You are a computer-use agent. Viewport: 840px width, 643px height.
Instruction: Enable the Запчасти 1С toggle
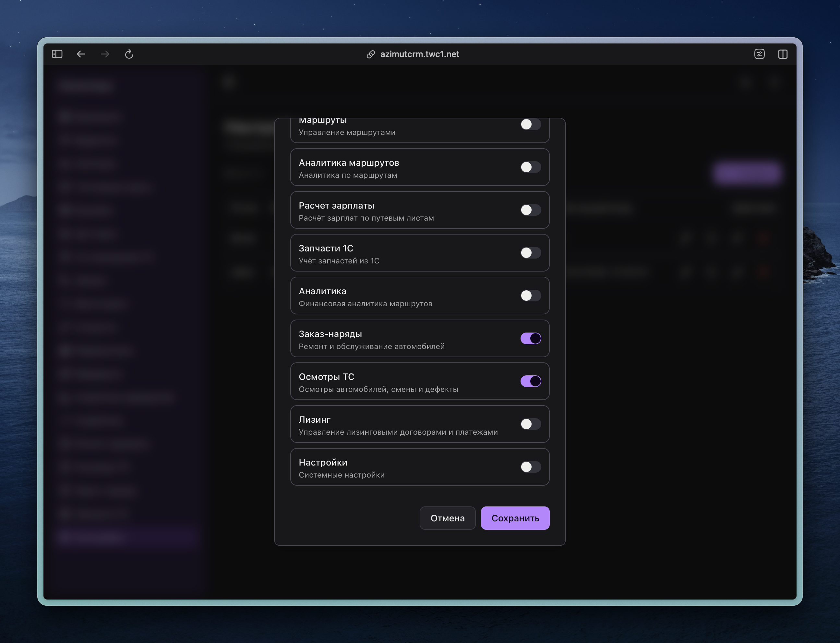pyautogui.click(x=531, y=253)
